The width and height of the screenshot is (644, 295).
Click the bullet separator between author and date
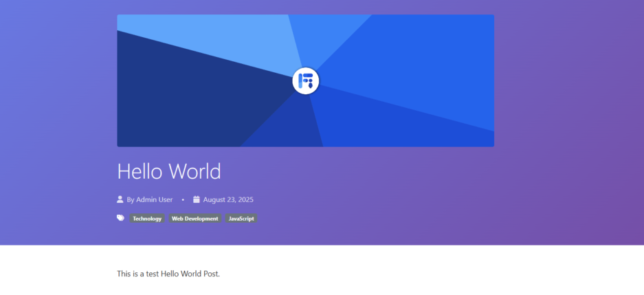pyautogui.click(x=183, y=200)
